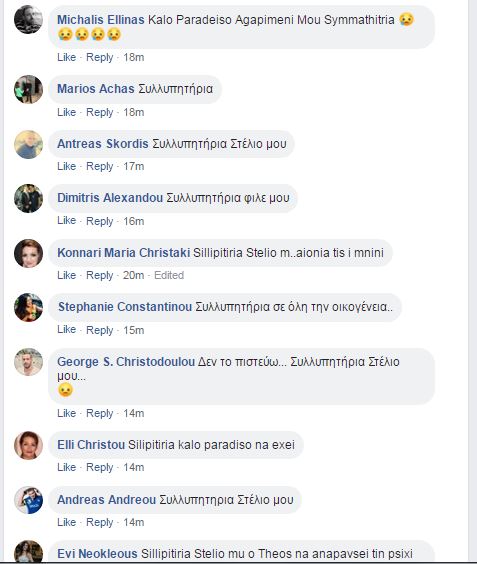
Task: Reply to George S. Christodoulou's comment
Action: [x=100, y=413]
